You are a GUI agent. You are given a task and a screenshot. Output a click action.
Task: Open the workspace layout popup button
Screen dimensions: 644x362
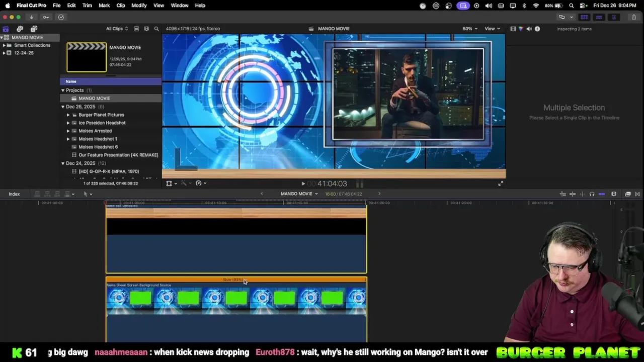click(566, 17)
